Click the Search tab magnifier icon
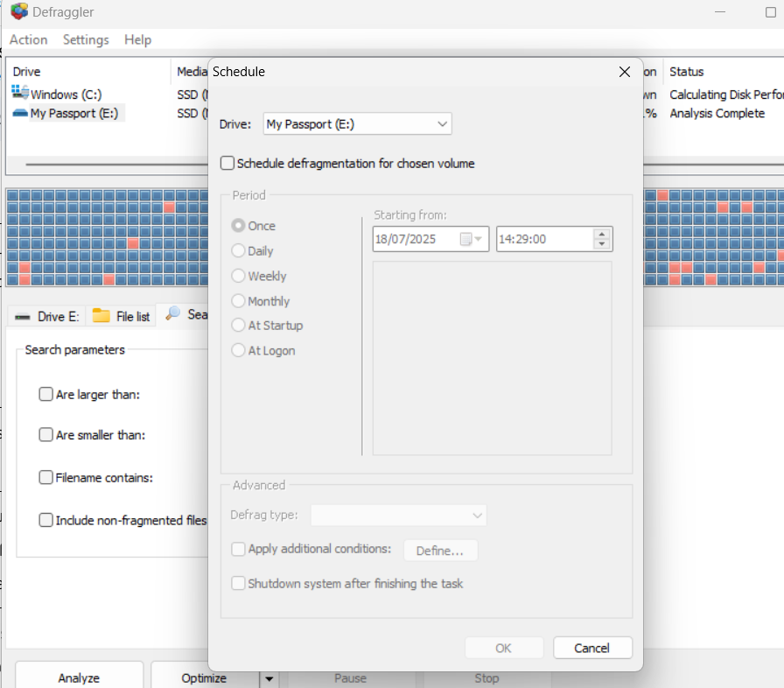 (x=173, y=313)
